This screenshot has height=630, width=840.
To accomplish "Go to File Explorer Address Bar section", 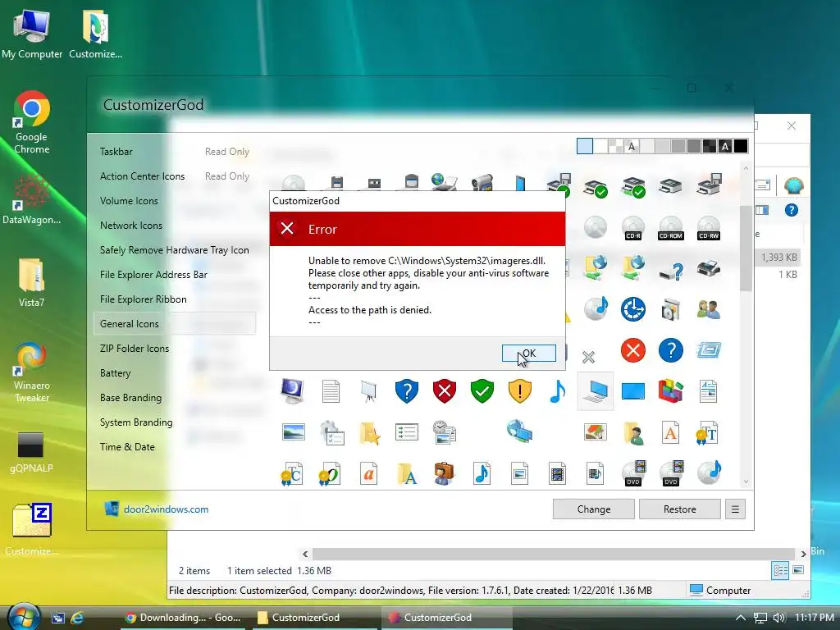I will (153, 275).
